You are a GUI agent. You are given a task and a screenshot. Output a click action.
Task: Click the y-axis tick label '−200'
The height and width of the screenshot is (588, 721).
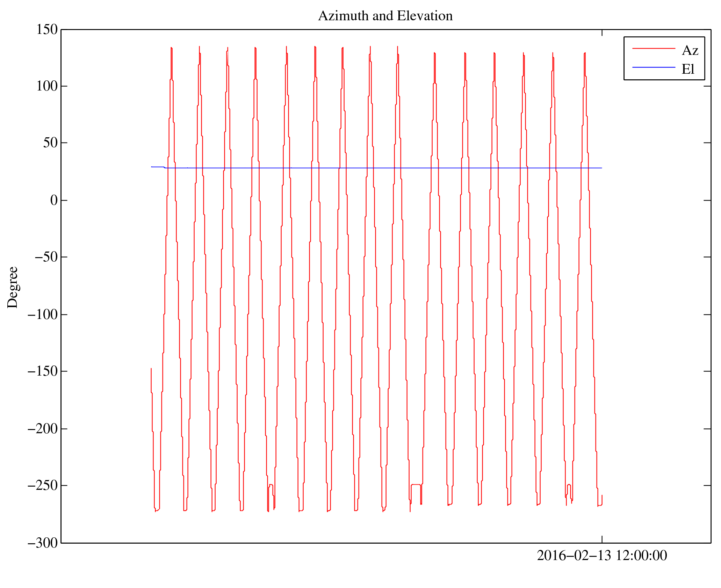click(42, 429)
